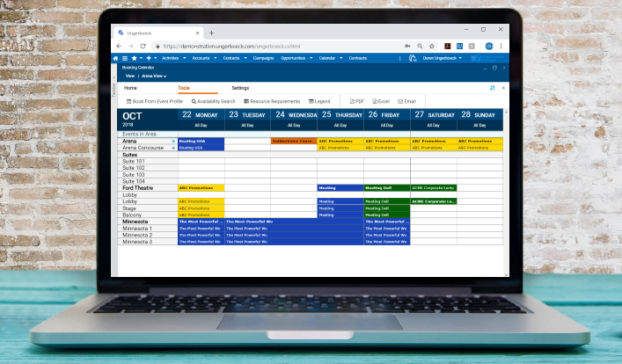
Task: Switch to the Settings tab
Action: [240, 88]
